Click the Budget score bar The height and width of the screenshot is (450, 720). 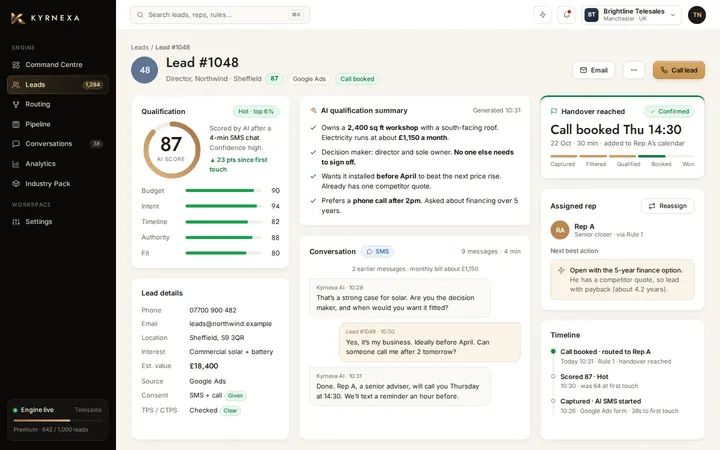pyautogui.click(x=223, y=191)
